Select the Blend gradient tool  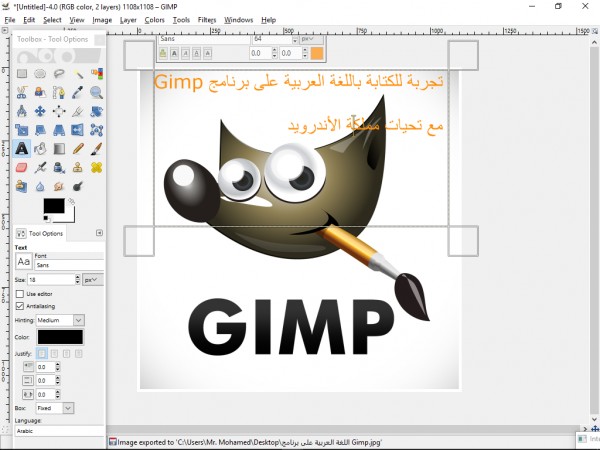[x=59, y=148]
